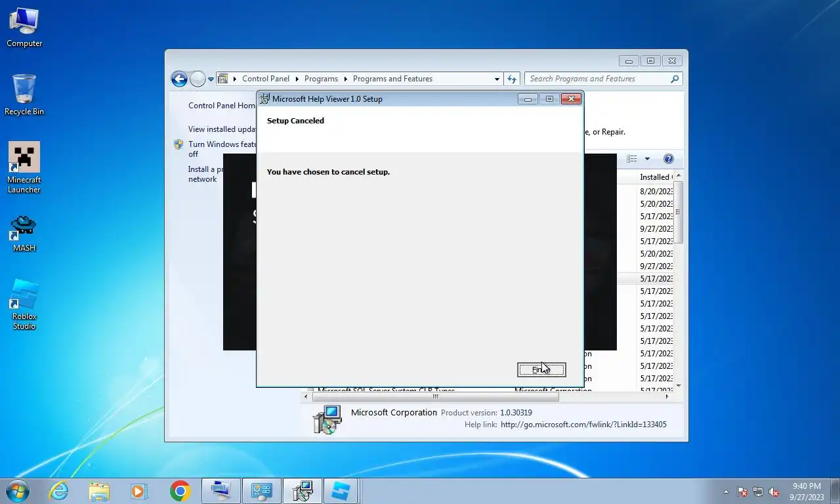Sort by the Installed On column header
840x504 pixels.
tap(655, 177)
